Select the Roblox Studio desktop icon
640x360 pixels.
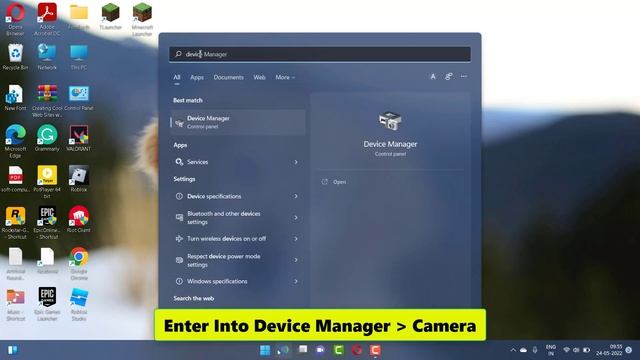[x=79, y=304]
